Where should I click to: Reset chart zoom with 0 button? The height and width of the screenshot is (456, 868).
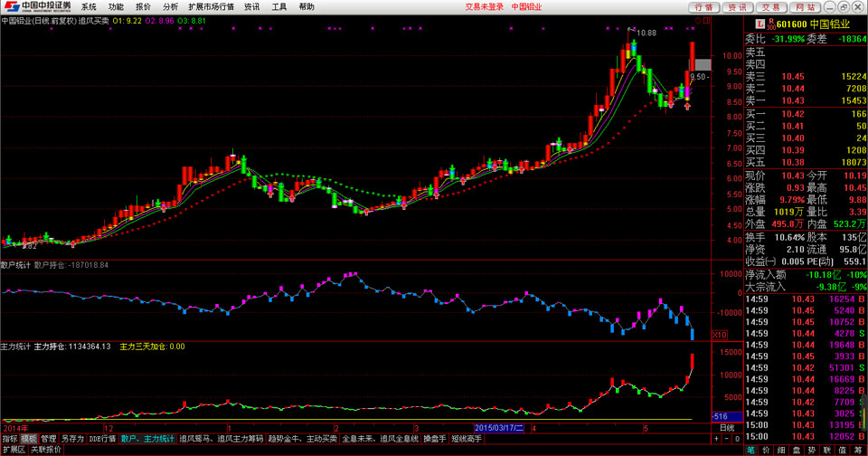pos(737,439)
